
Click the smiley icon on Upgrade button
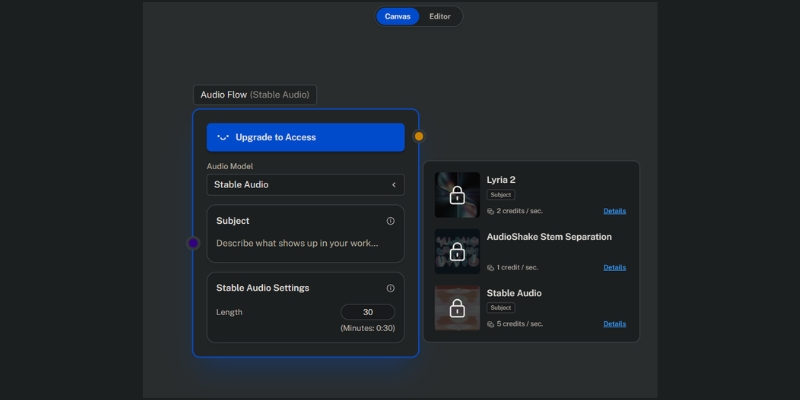[x=223, y=137]
